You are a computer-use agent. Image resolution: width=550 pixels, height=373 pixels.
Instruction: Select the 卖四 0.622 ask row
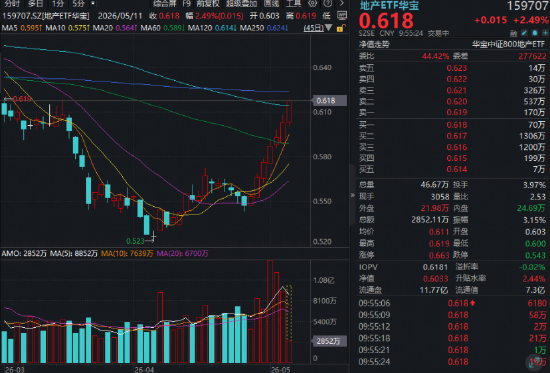pos(452,79)
